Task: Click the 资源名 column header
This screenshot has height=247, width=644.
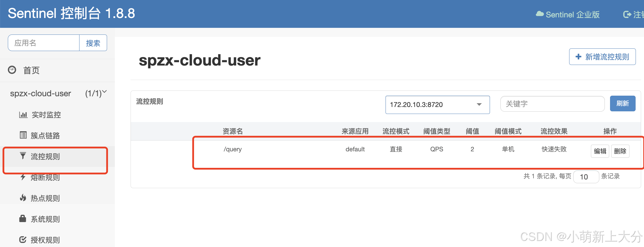Action: [x=233, y=131]
